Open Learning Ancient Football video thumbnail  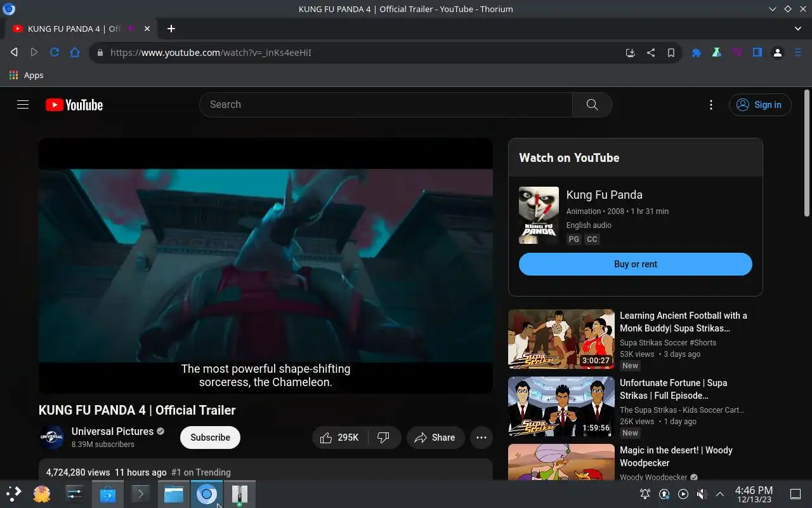coord(561,339)
